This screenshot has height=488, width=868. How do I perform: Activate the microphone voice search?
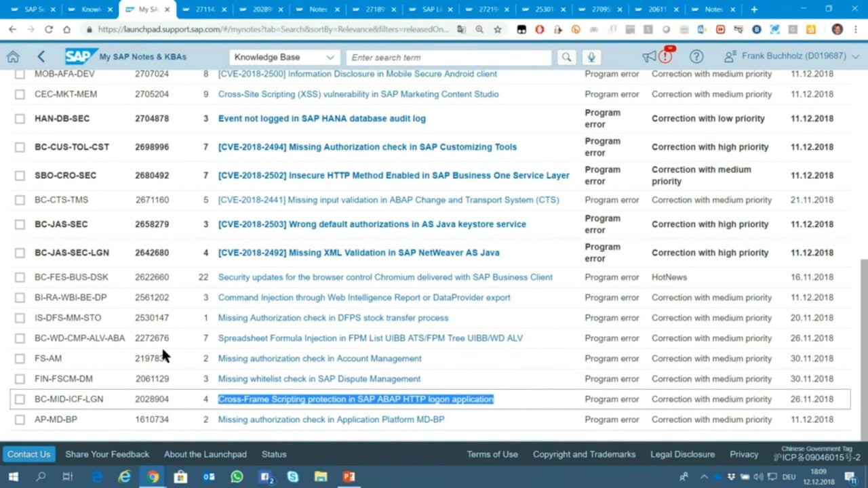591,57
